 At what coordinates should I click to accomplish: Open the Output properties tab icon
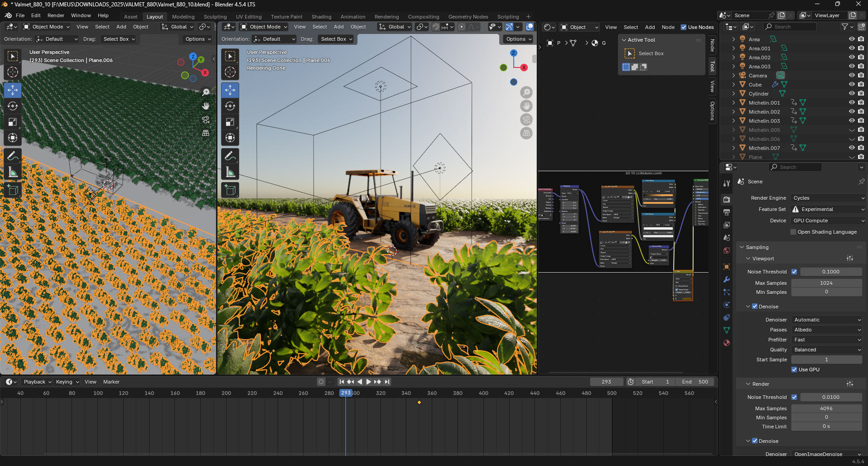727,212
